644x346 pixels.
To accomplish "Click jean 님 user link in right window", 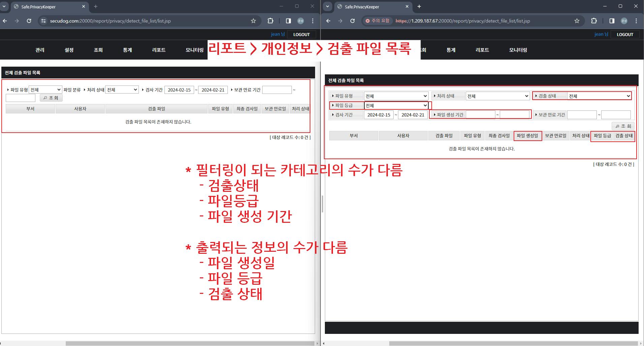I will pyautogui.click(x=601, y=34).
